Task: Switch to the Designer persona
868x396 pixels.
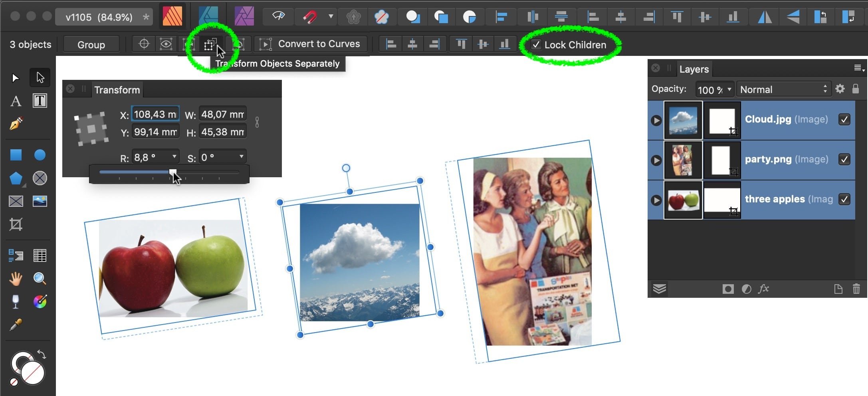Action: click(208, 16)
